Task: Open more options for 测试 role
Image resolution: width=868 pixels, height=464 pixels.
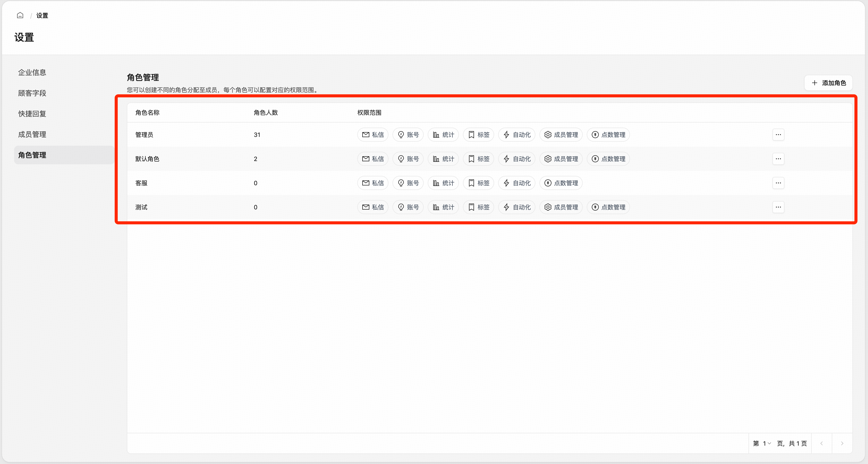Action: [x=778, y=207]
